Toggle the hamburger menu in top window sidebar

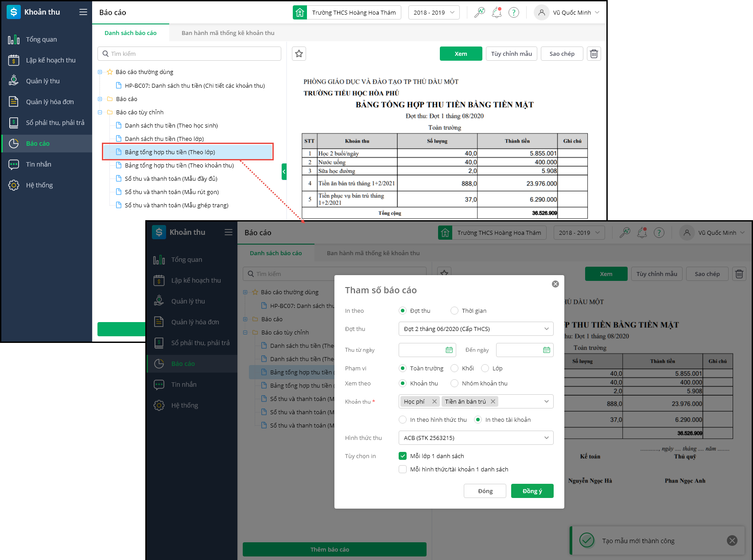tap(83, 12)
